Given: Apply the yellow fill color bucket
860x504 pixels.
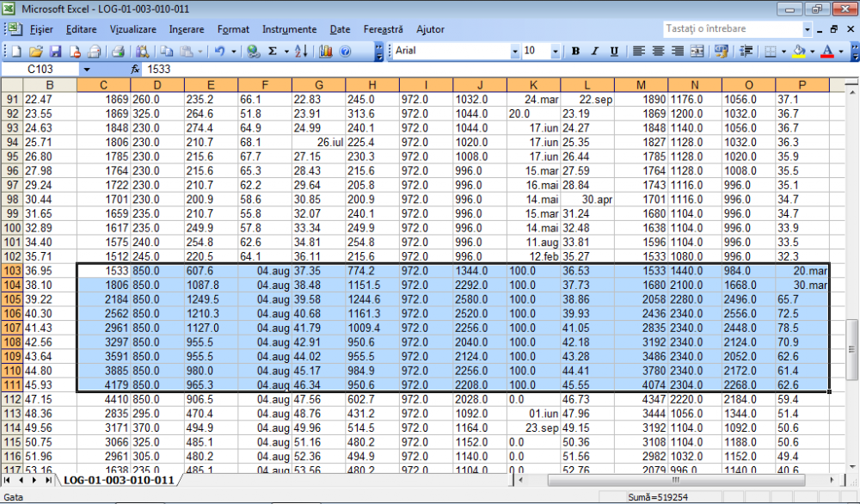Looking at the screenshot, I should 799,52.
